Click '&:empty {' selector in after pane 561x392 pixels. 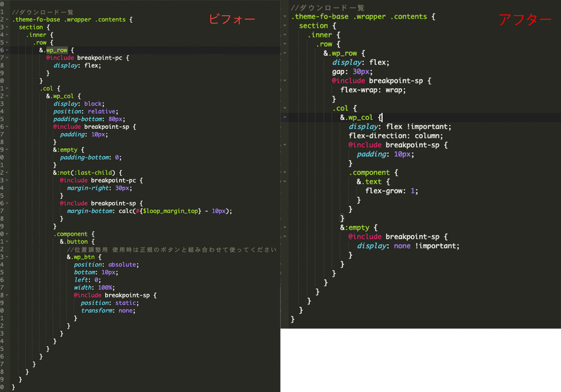click(359, 228)
